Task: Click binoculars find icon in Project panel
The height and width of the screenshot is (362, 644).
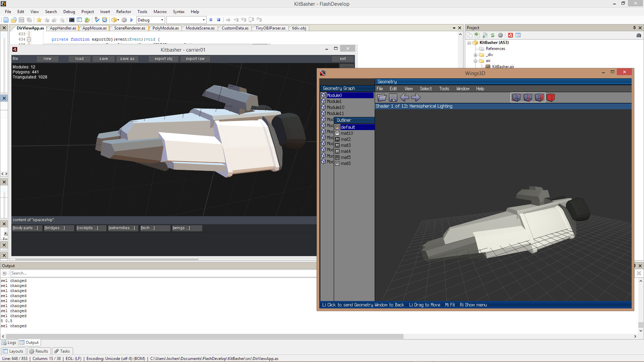Action: click(x=639, y=35)
